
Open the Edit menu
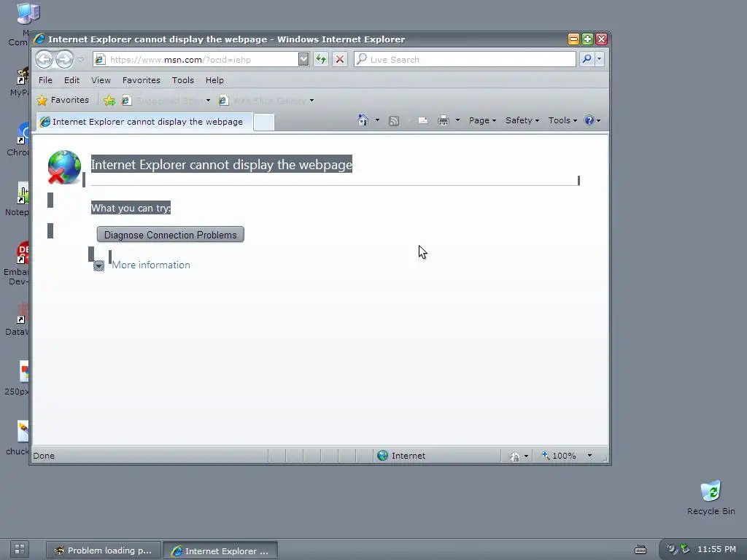pos(72,80)
